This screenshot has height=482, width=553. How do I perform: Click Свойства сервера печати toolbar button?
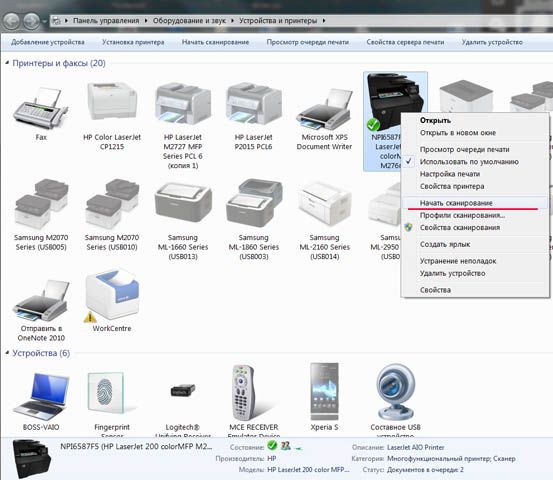coord(405,42)
